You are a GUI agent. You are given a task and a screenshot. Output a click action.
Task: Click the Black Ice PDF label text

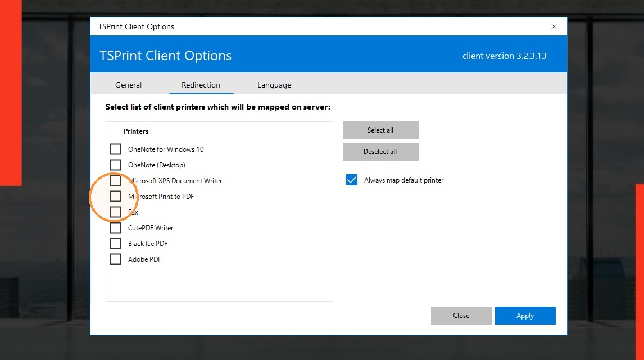point(147,243)
